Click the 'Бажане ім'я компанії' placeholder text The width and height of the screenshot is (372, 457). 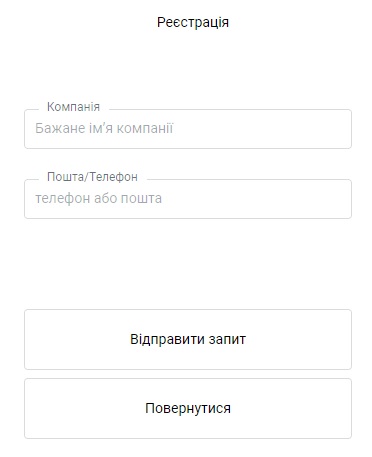click(x=104, y=128)
